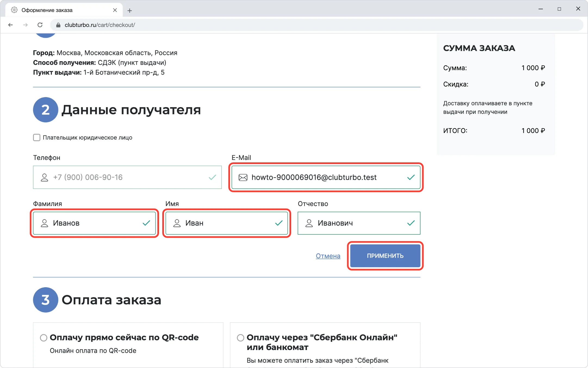Click the Данные получателя heading
This screenshot has width=588, height=368.
[131, 110]
